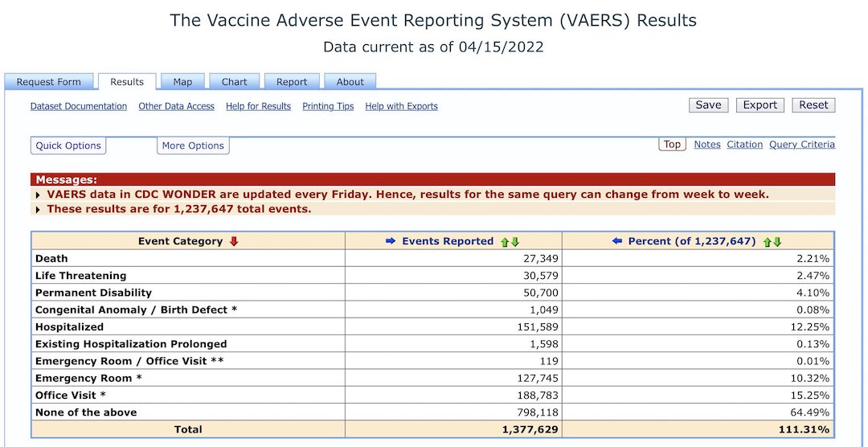
Task: Sort Event Category with red down arrow
Action: click(x=234, y=241)
